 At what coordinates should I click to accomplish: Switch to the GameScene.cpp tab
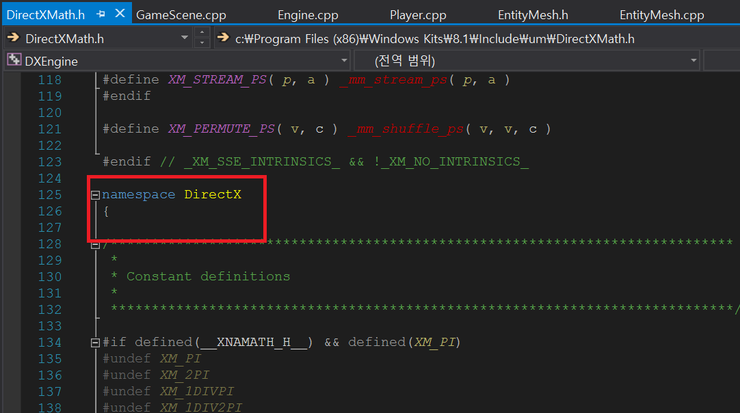[181, 15]
